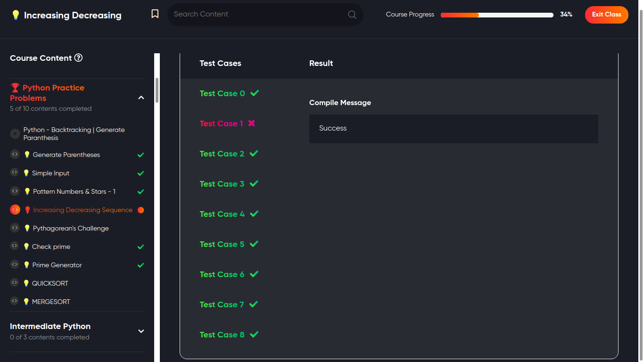Image resolution: width=644 pixels, height=362 pixels.
Task: Click the code icon next to QUICKSORT
Action: tap(15, 283)
